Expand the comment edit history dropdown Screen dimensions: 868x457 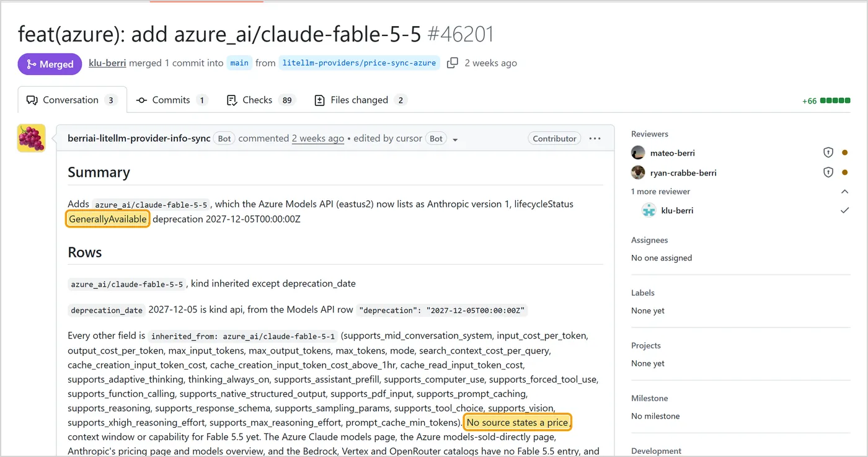455,140
